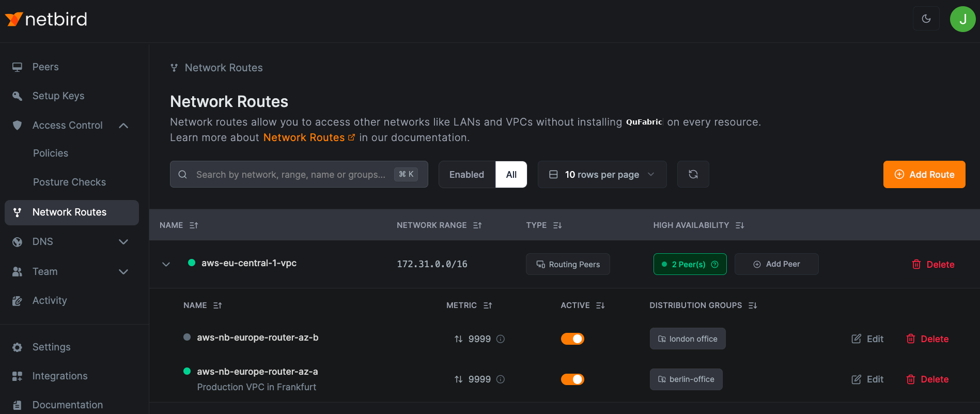Disable the aws-nb-europe-router-az-b active toggle

point(572,339)
